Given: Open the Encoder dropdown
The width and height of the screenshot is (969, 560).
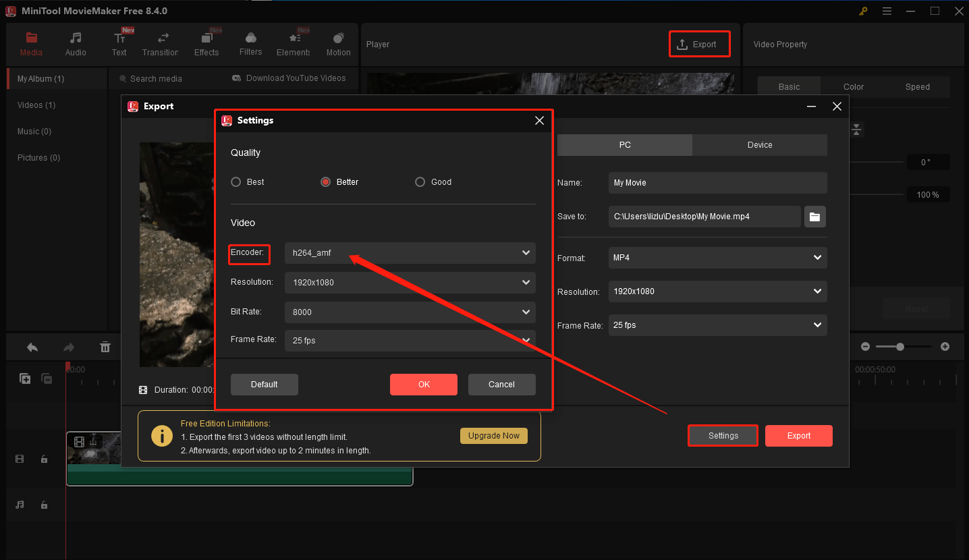Looking at the screenshot, I should (410, 253).
